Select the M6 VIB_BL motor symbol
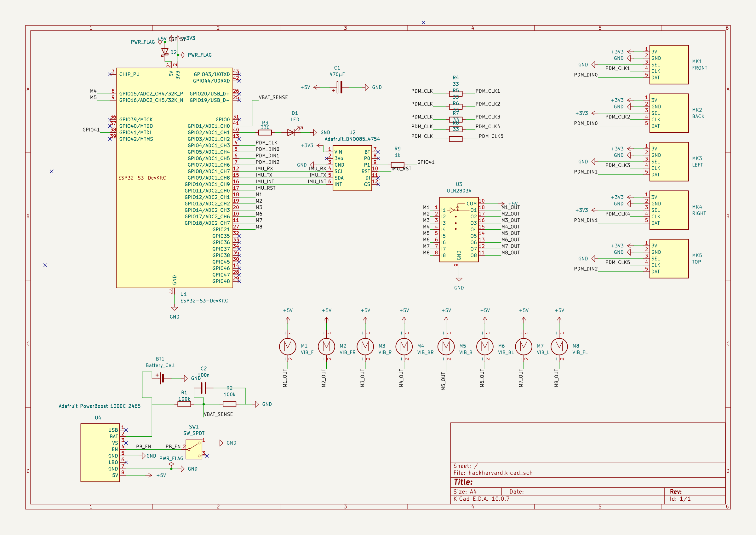This screenshot has width=756, height=535. (x=485, y=346)
